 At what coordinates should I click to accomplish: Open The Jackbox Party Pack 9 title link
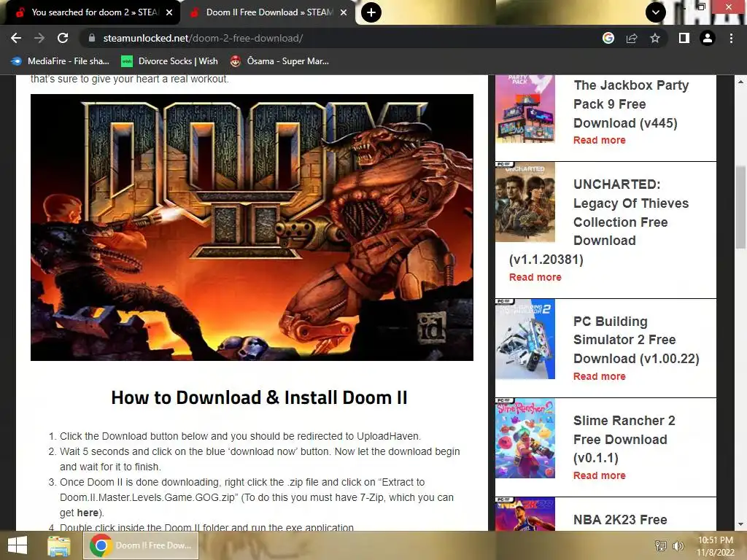tap(631, 104)
